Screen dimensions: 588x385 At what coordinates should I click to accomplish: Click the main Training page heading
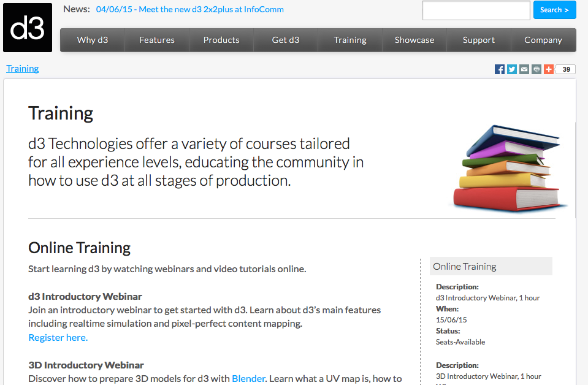tap(61, 113)
